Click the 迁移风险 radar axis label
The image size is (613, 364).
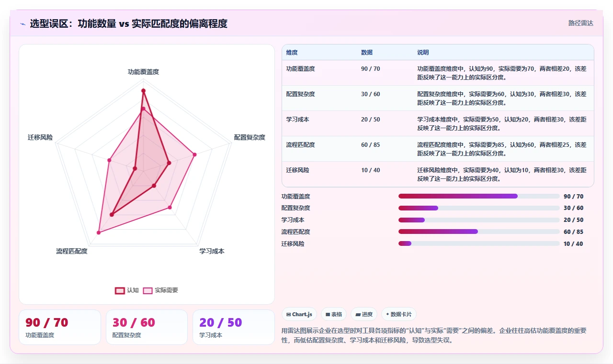click(x=40, y=138)
